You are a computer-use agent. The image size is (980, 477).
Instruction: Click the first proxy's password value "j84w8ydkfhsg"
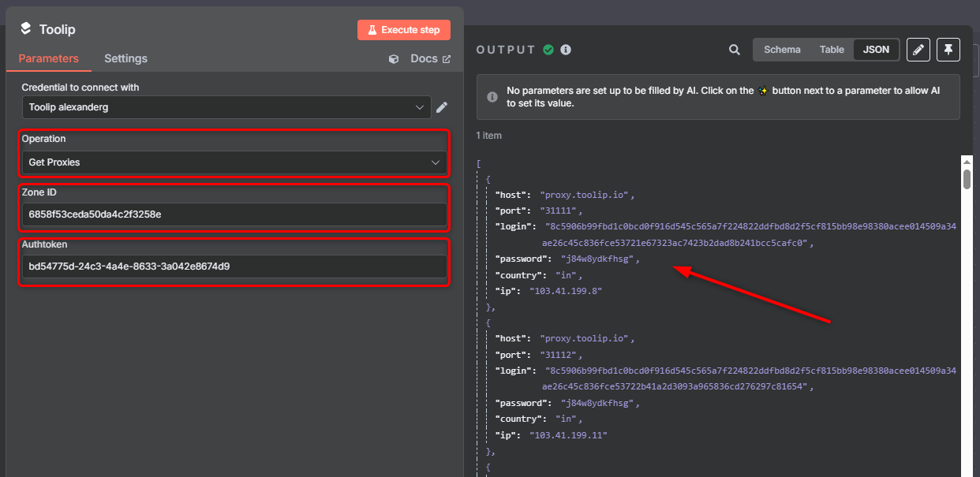tap(599, 259)
